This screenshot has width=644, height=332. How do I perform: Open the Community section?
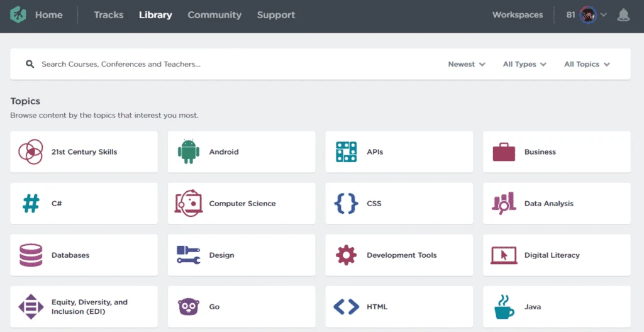(214, 15)
